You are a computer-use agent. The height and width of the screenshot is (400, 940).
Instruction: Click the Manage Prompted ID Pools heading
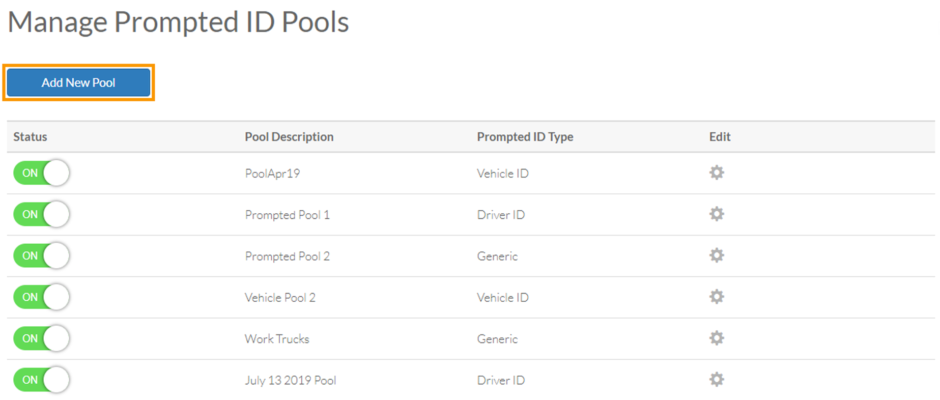click(x=179, y=22)
